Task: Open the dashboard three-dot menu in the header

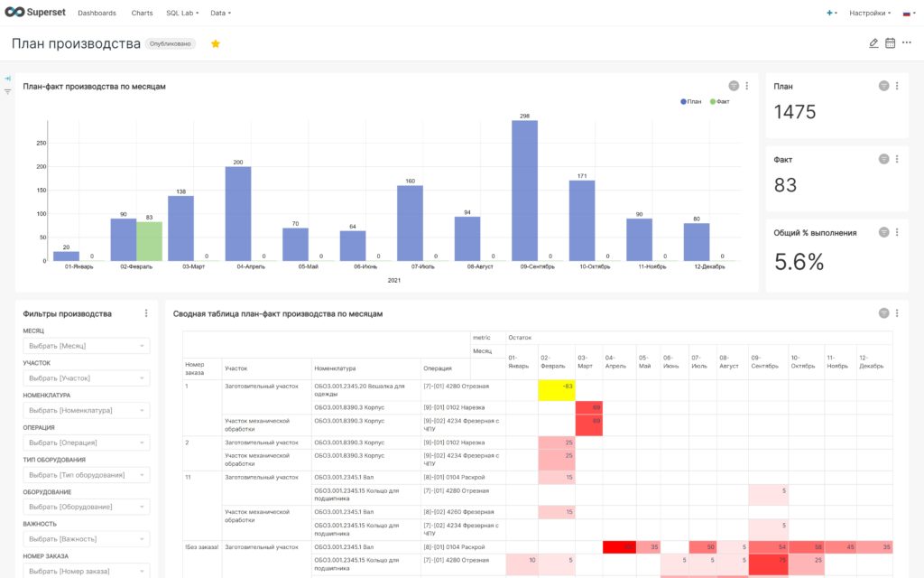Action: (906, 42)
